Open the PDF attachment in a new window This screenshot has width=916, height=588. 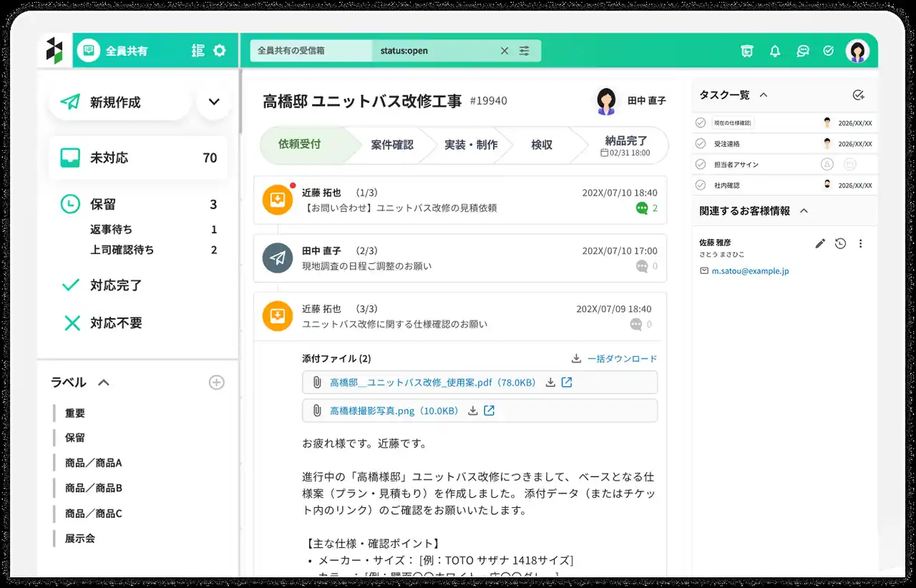coord(567,383)
